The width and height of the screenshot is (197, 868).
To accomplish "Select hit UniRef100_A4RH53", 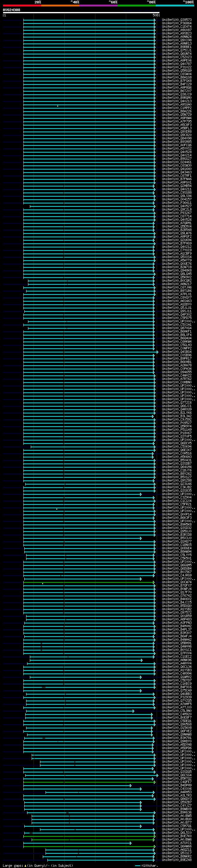I will point(177,792).
